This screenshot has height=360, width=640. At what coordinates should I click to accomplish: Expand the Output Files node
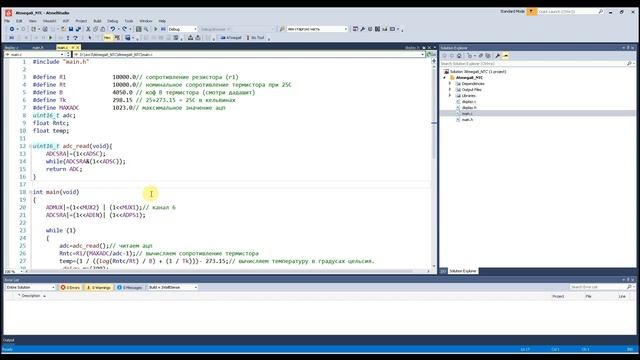450,89
